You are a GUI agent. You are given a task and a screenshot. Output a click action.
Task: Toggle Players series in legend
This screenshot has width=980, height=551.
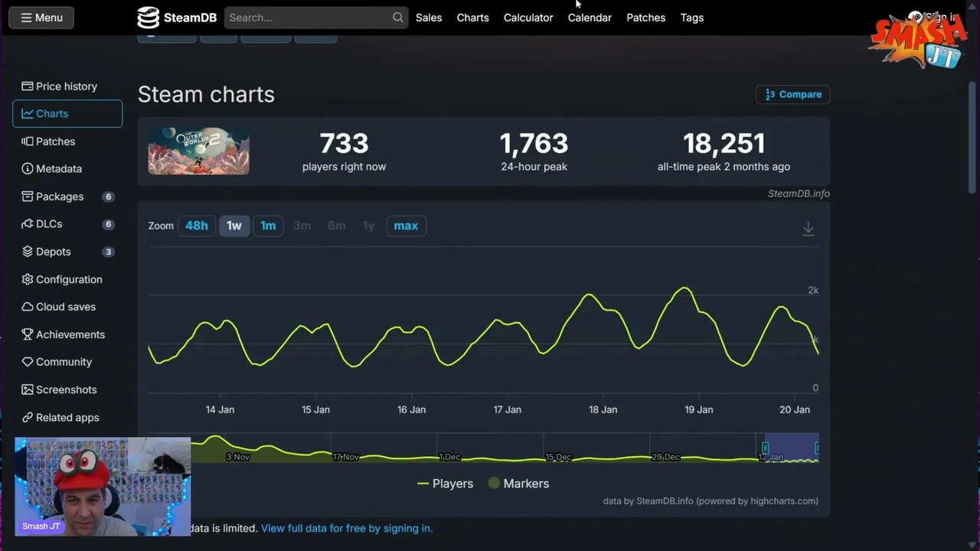tap(445, 484)
